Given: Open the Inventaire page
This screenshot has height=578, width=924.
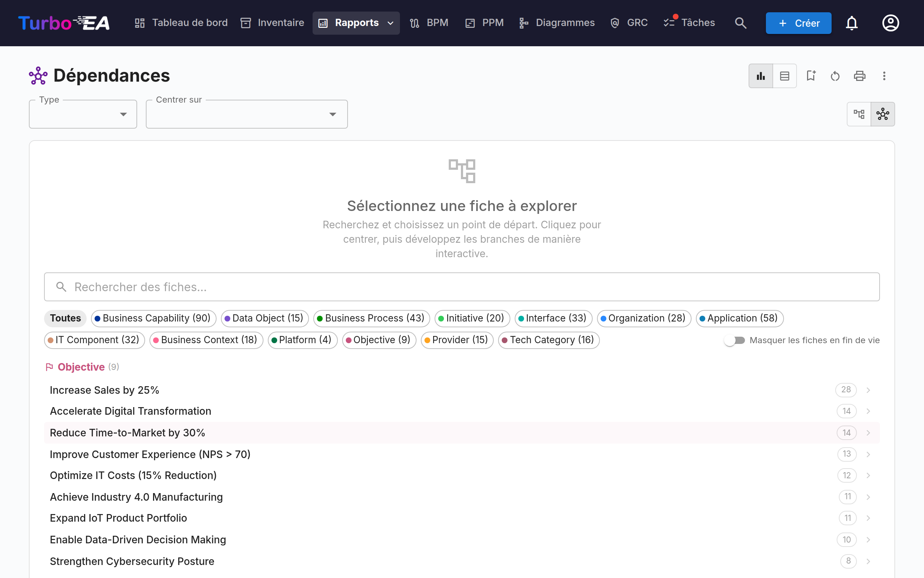Looking at the screenshot, I should point(272,23).
